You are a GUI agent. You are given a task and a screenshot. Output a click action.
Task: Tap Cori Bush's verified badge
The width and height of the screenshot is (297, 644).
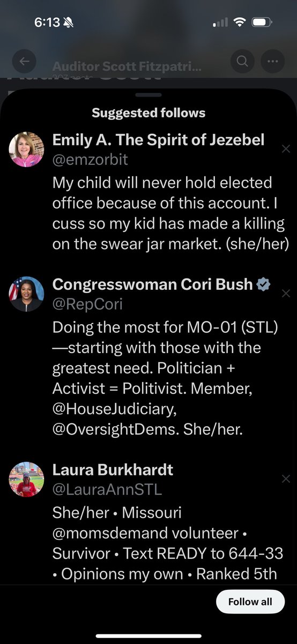(x=263, y=284)
